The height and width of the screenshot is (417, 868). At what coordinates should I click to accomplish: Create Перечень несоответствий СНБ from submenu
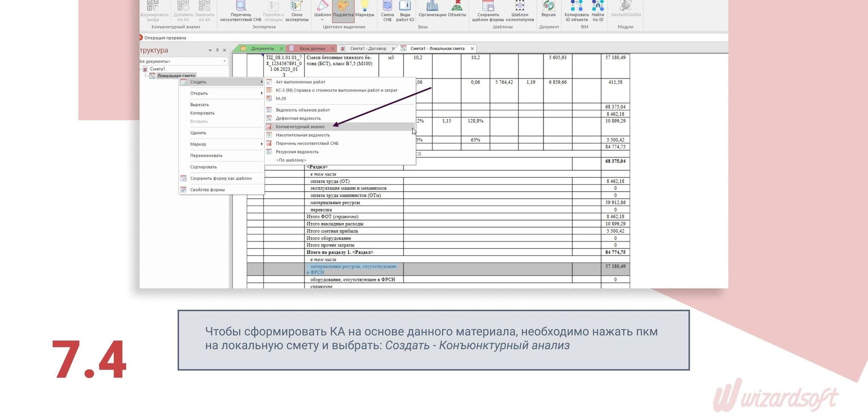point(307,143)
